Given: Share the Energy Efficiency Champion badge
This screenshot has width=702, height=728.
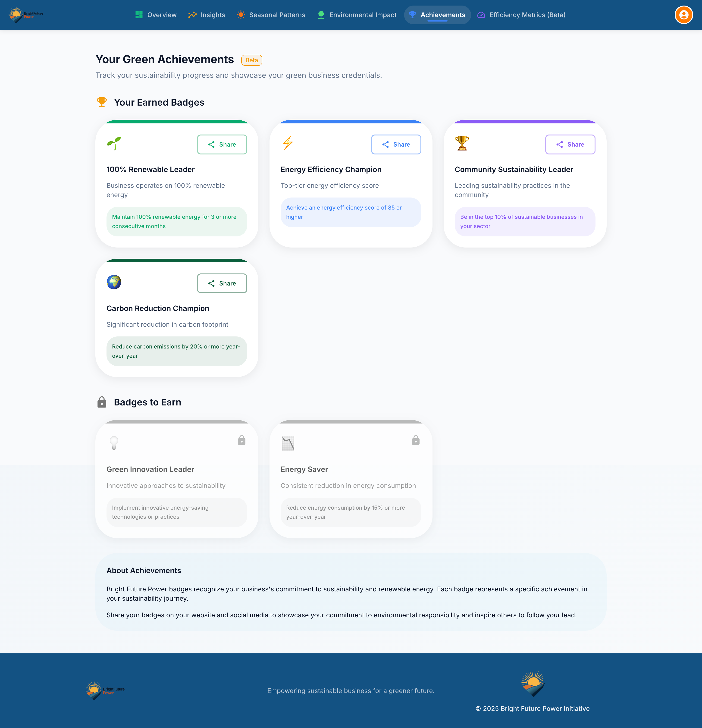Looking at the screenshot, I should [x=396, y=144].
